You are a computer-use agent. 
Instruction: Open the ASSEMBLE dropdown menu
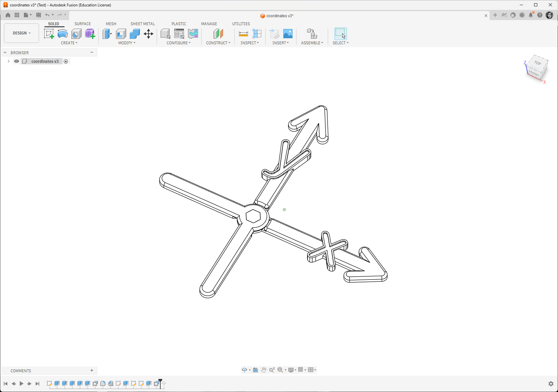click(312, 43)
